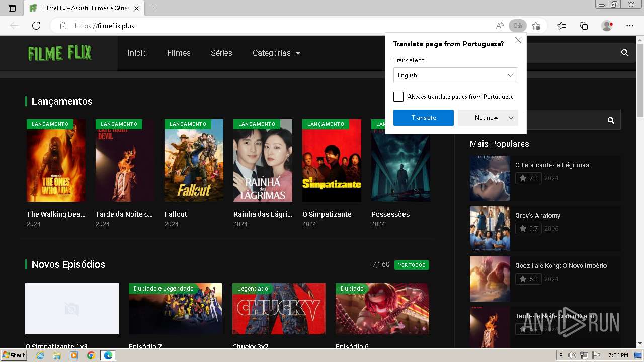The image size is (644, 362).
Task: Close the FilmeFlix tab
Action: tap(137, 8)
